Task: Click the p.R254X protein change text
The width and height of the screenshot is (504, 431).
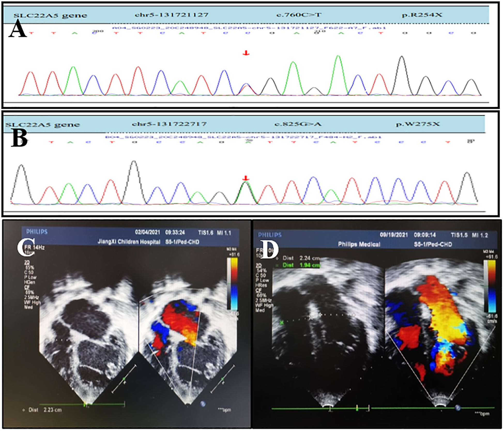Action: (422, 15)
